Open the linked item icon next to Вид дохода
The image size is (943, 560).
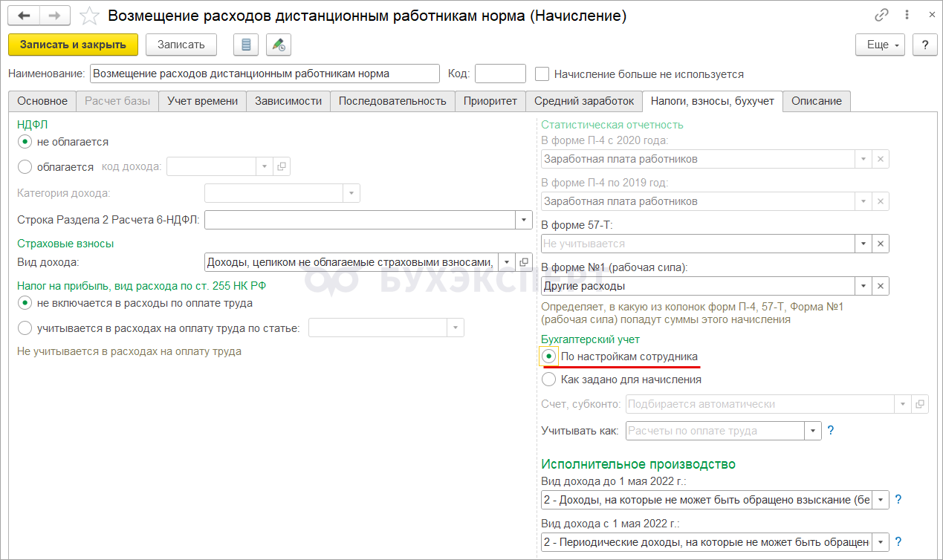(x=524, y=262)
